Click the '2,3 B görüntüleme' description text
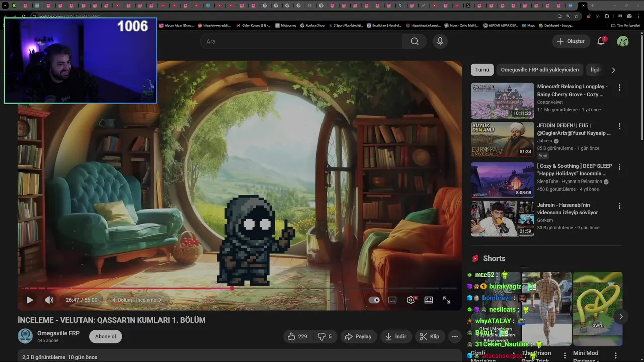The height and width of the screenshot is (362, 644). point(44,357)
